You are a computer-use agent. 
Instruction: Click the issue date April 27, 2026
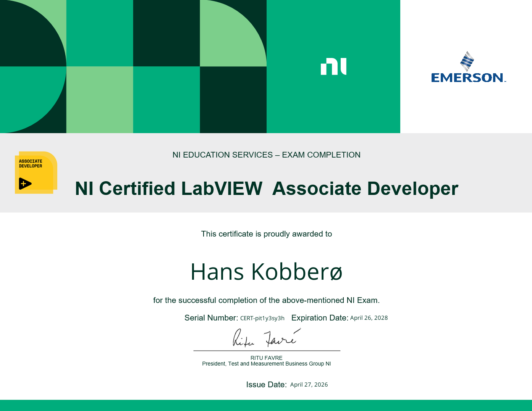point(309,385)
